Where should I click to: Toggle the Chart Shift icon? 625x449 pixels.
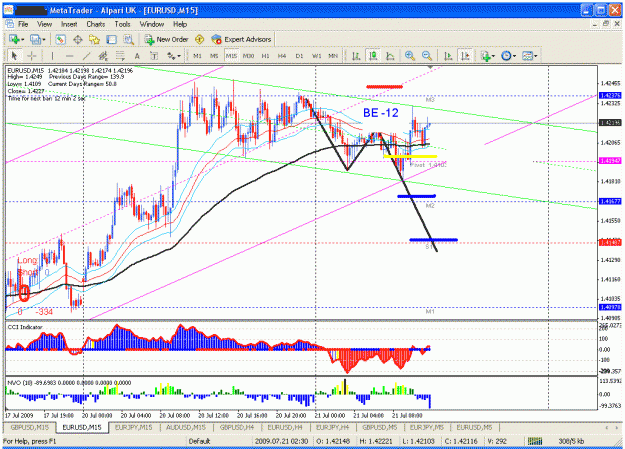[x=465, y=56]
